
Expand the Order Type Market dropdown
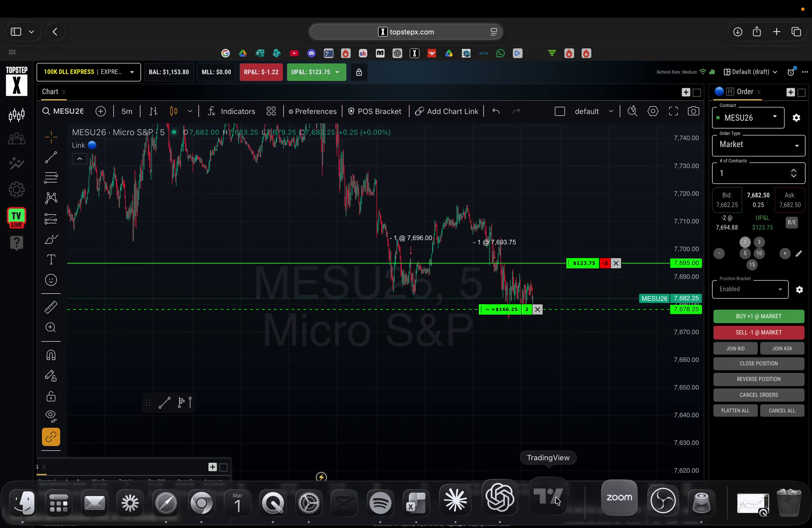pos(759,145)
